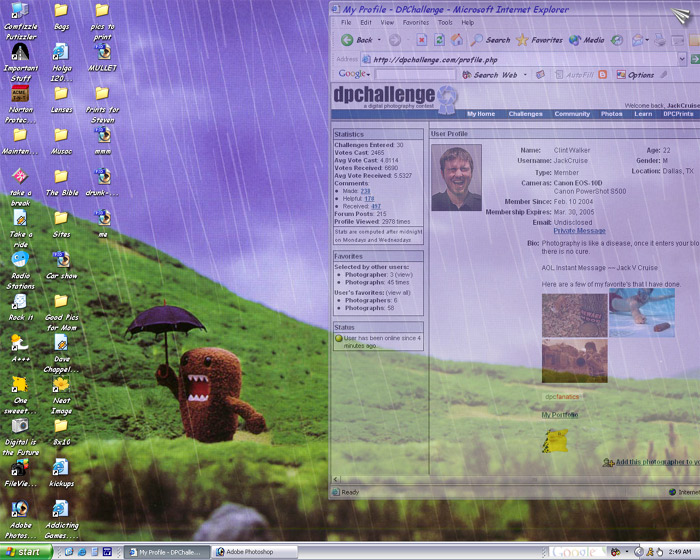Select the Car show desktop file icon

tap(61, 265)
